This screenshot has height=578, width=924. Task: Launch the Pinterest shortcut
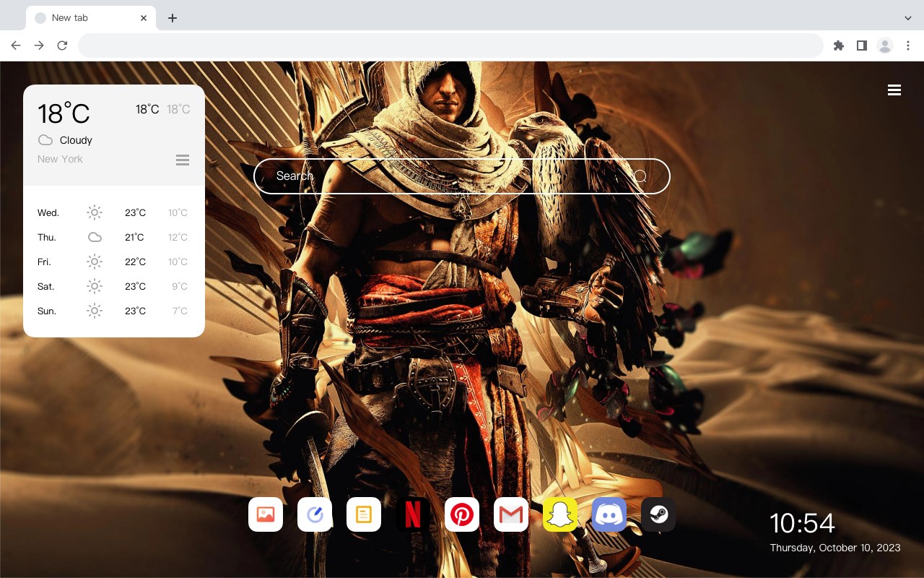coord(462,514)
